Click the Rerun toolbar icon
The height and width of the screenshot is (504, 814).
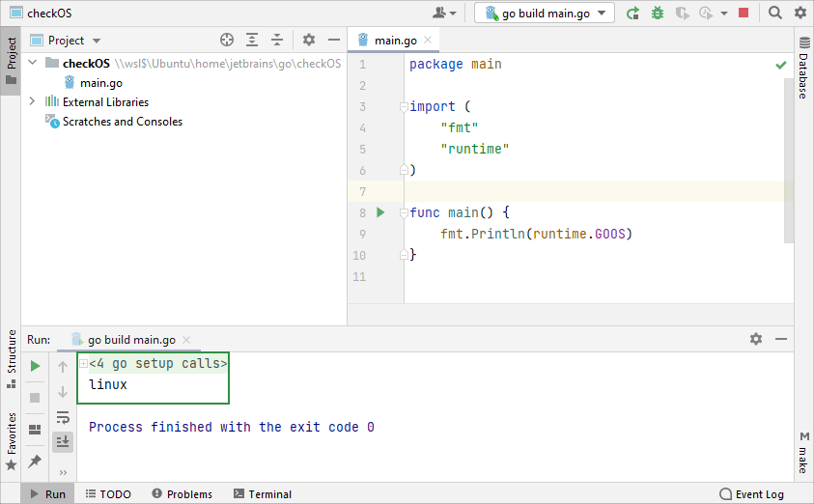[x=632, y=13]
